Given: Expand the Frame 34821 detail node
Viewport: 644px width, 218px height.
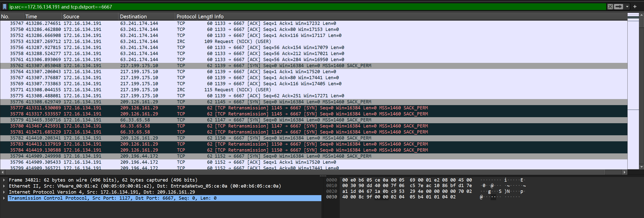Looking at the screenshot, I should [x=4, y=180].
